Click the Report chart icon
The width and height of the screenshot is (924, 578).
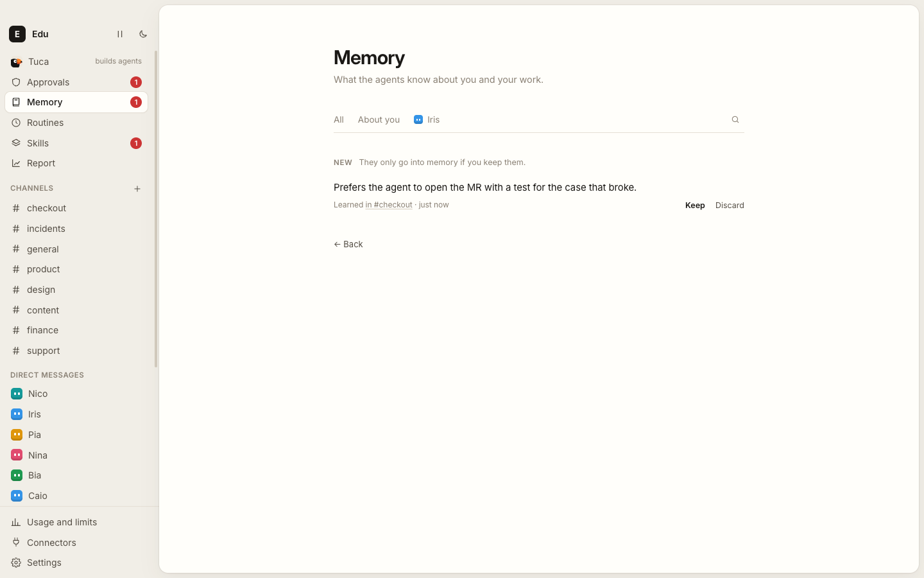pyautogui.click(x=16, y=163)
